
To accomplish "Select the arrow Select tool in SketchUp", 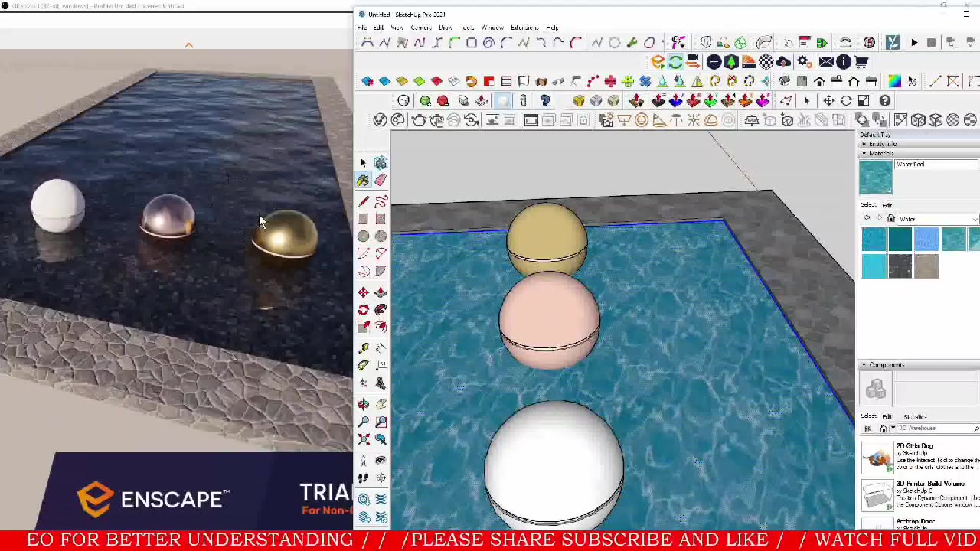I will point(363,162).
